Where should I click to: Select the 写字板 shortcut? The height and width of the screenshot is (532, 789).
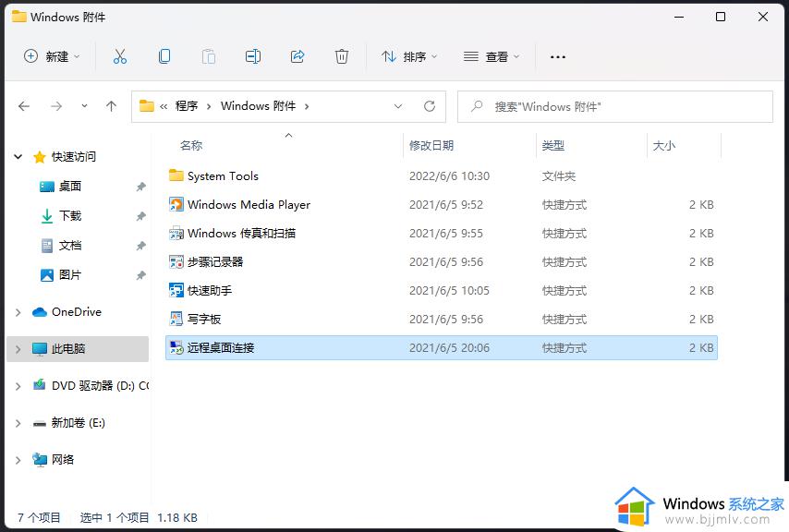[442, 320]
